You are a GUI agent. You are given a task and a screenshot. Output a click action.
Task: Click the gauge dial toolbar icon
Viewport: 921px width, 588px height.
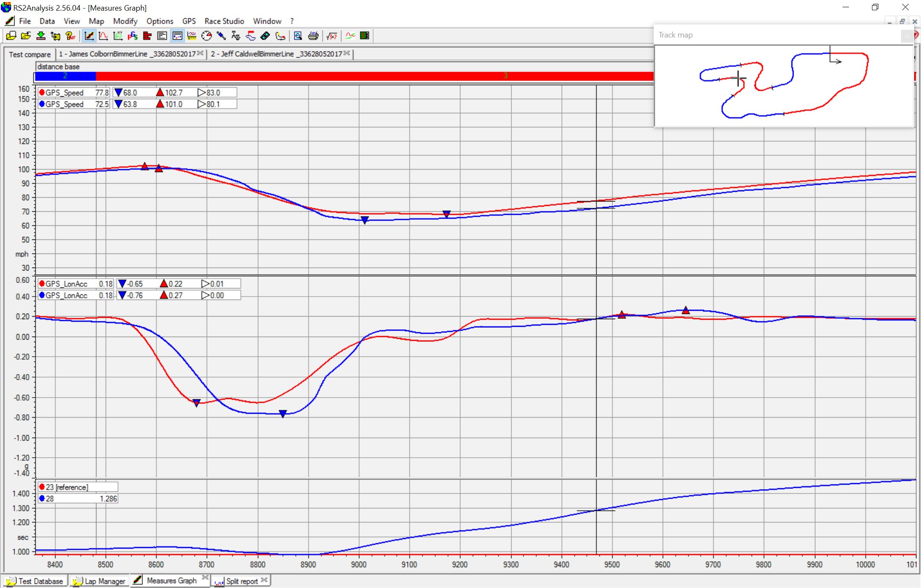click(206, 36)
